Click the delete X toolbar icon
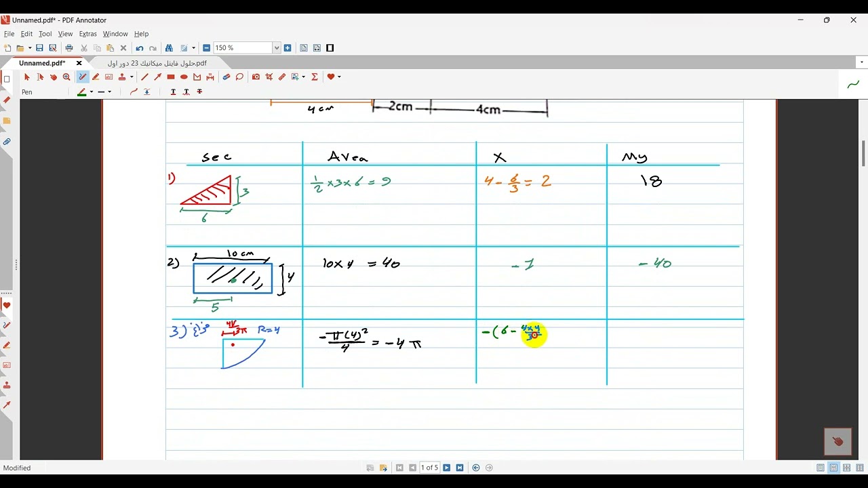The height and width of the screenshot is (488, 868). 123,48
